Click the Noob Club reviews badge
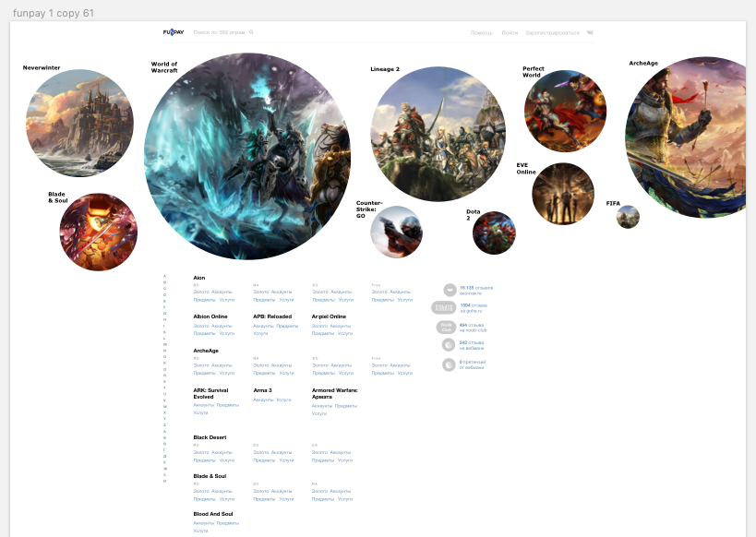 click(x=446, y=327)
